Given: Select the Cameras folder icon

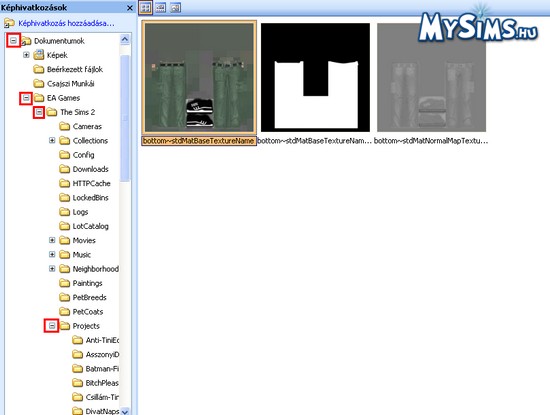Looking at the screenshot, I should pyautogui.click(x=65, y=126).
